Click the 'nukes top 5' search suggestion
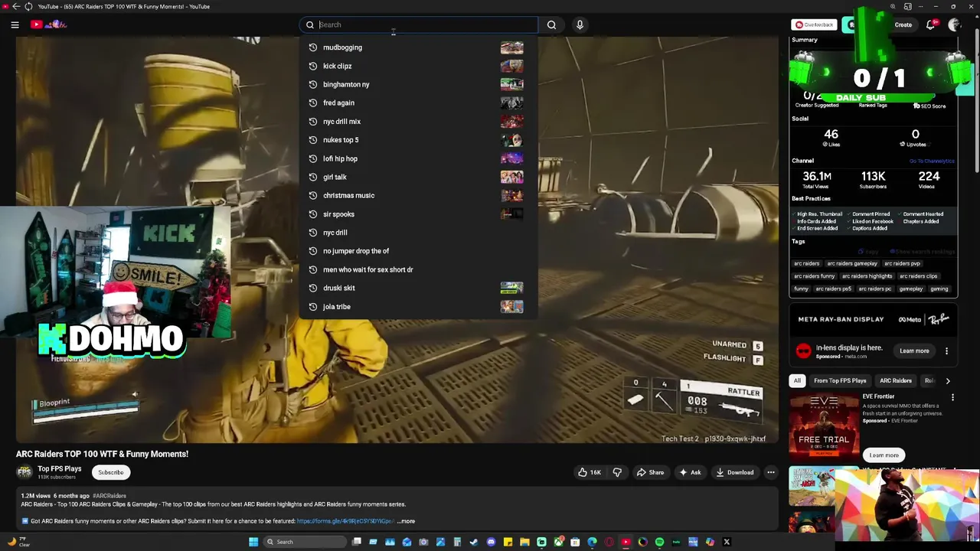 [418, 140]
